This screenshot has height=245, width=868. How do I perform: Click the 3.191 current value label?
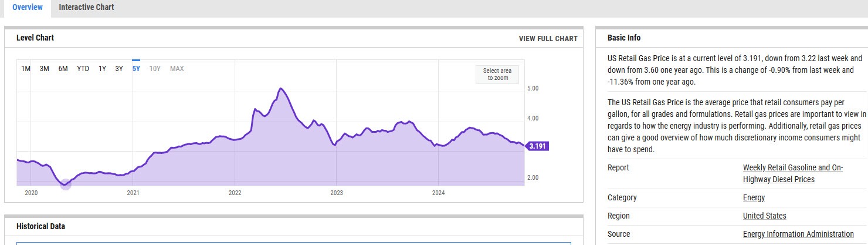point(538,146)
